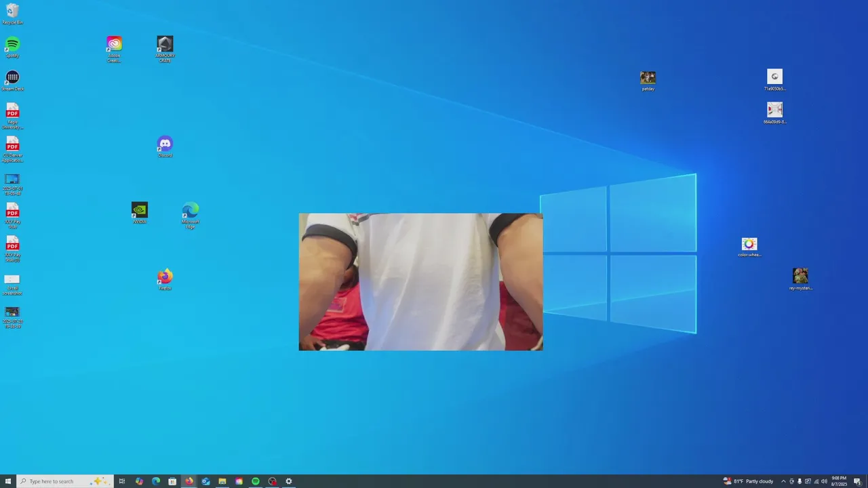Select the Regis University PDF file
This screenshot has width=868, height=488.
coord(12,116)
